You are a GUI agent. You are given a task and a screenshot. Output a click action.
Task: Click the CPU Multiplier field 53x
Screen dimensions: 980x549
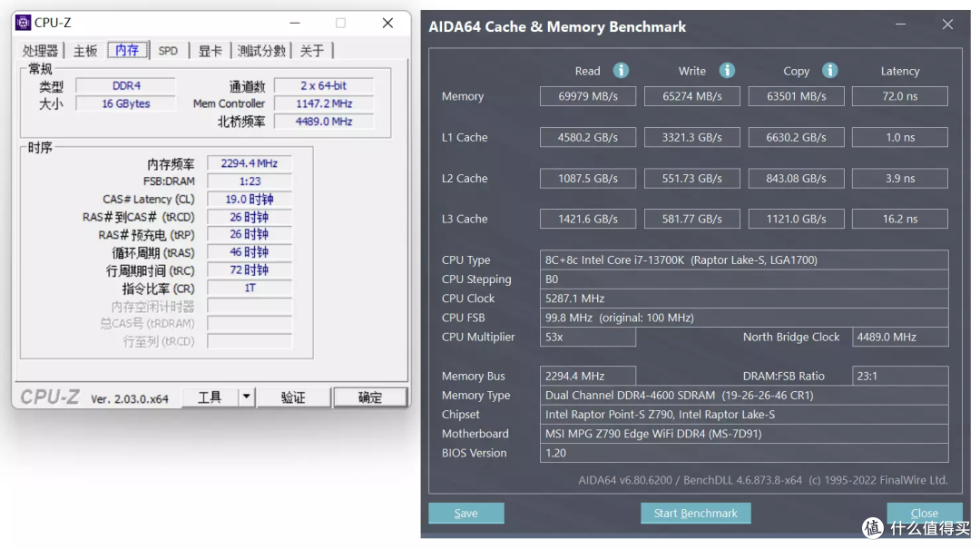pyautogui.click(x=588, y=337)
